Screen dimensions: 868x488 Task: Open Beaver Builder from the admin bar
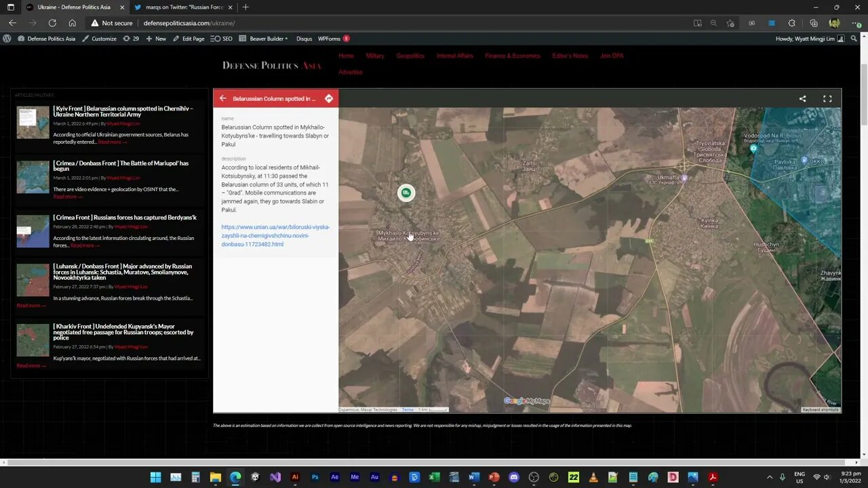click(x=264, y=39)
